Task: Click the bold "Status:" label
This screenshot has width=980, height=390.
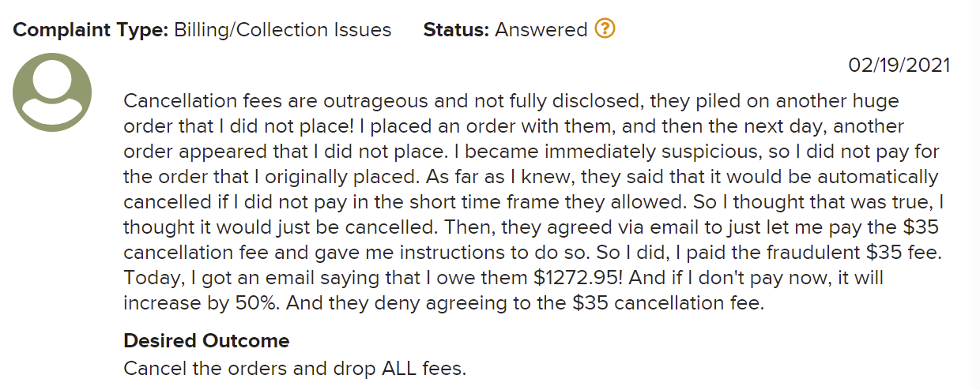Action: (x=457, y=30)
